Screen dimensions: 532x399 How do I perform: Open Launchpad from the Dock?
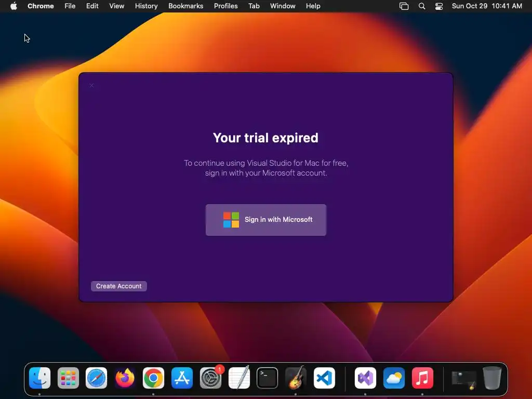(x=68, y=378)
